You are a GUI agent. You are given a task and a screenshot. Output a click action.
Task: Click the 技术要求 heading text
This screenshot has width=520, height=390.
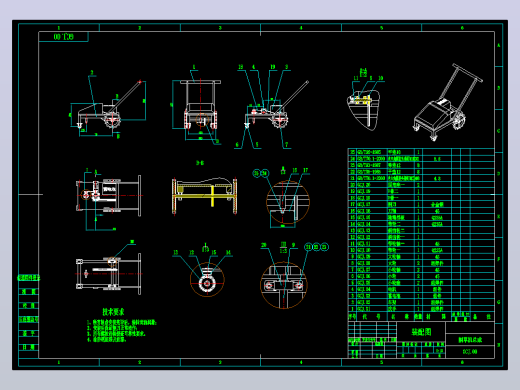coord(113,312)
